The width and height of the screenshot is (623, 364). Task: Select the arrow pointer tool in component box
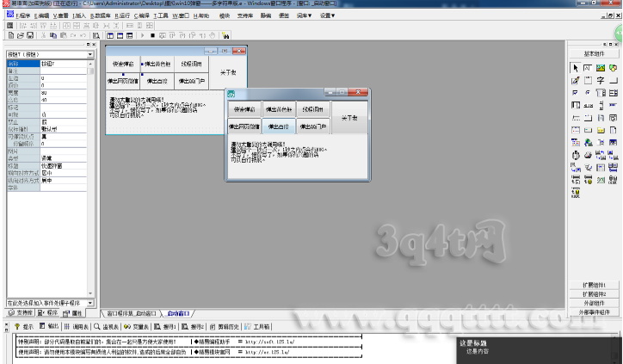coord(576,68)
